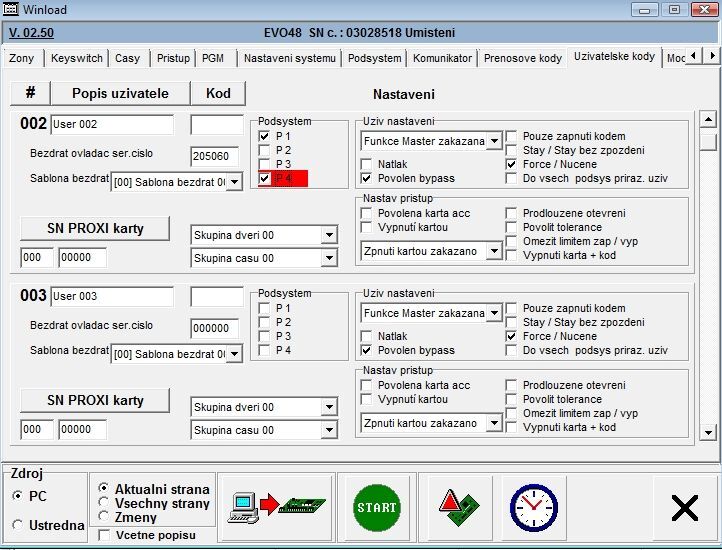Viewport: 722px width, 550px height.
Task: Switch to the Komunikator tab
Action: [442, 58]
